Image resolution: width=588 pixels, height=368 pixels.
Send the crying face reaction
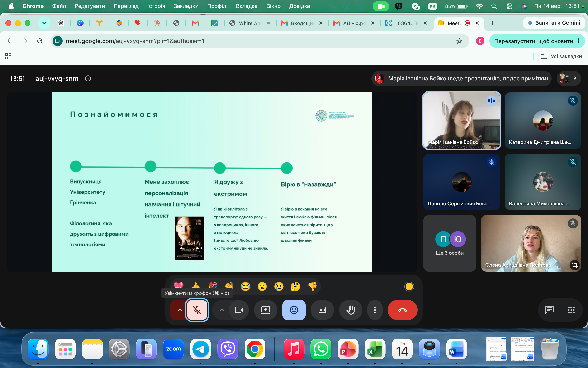tap(279, 287)
